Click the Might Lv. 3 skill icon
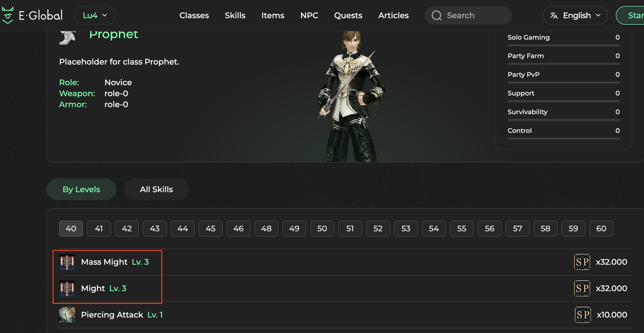Viewport: 644px width, 333px height. click(67, 288)
